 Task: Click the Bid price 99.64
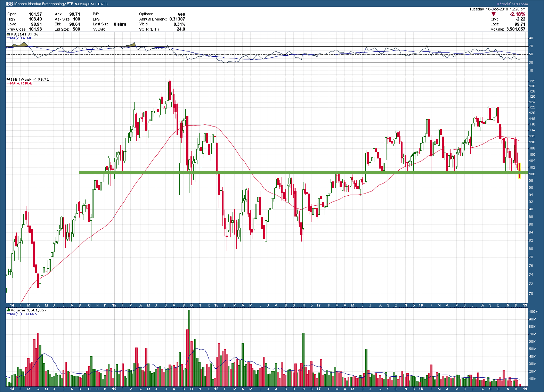coord(75,24)
